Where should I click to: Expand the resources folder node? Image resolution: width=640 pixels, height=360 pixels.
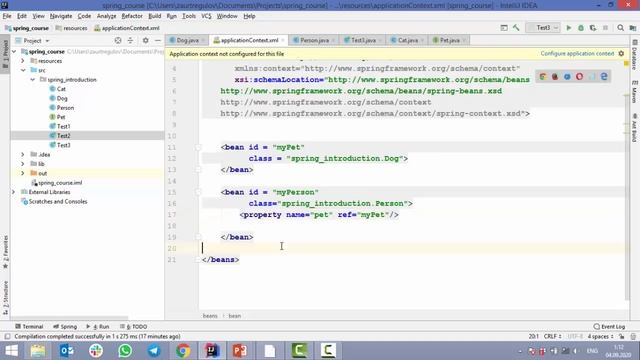(x=23, y=61)
